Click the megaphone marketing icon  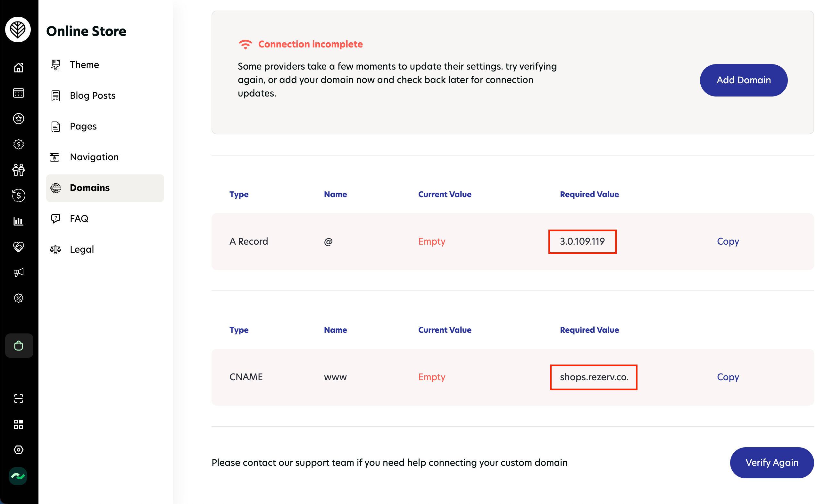point(18,272)
